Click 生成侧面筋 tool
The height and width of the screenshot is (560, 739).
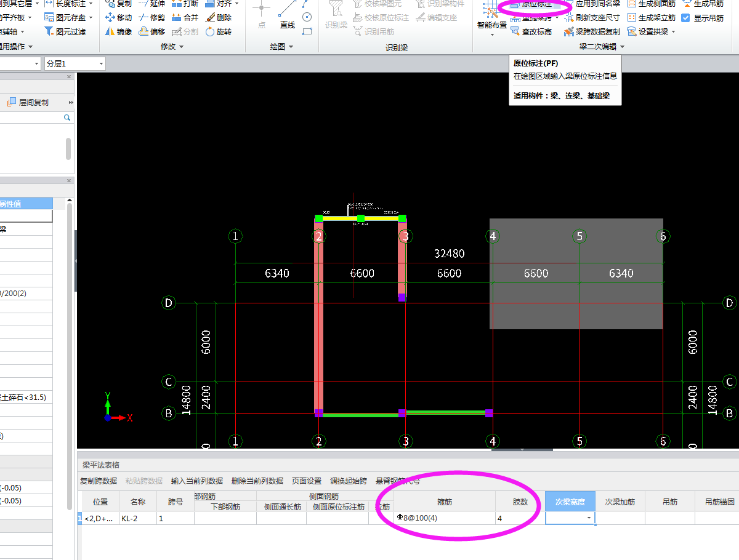pos(651,4)
